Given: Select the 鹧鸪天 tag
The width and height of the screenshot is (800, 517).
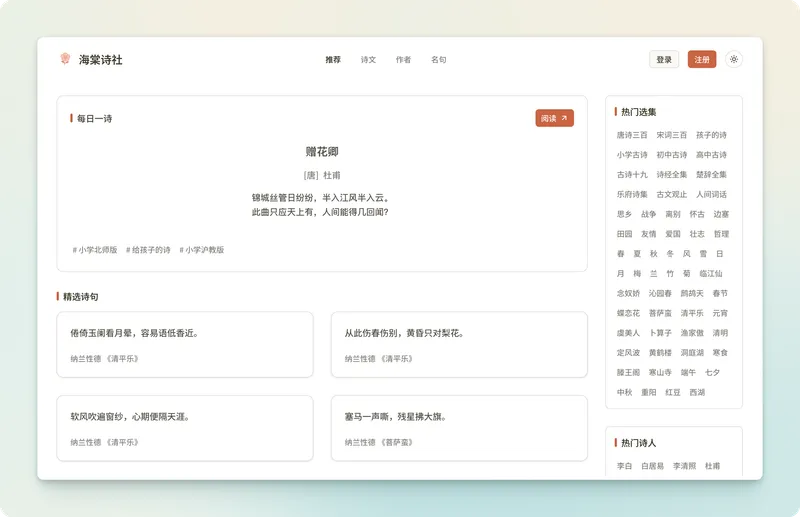Looking at the screenshot, I should click(692, 293).
